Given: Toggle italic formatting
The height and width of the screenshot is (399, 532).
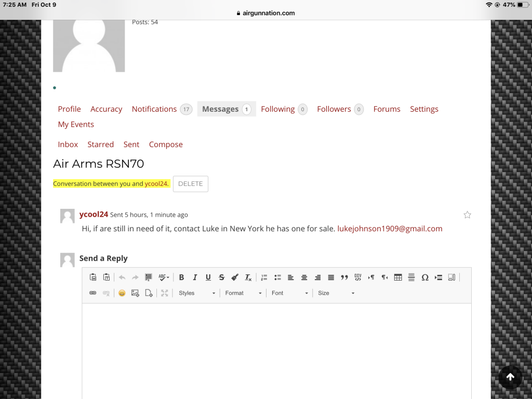Looking at the screenshot, I should (x=195, y=277).
